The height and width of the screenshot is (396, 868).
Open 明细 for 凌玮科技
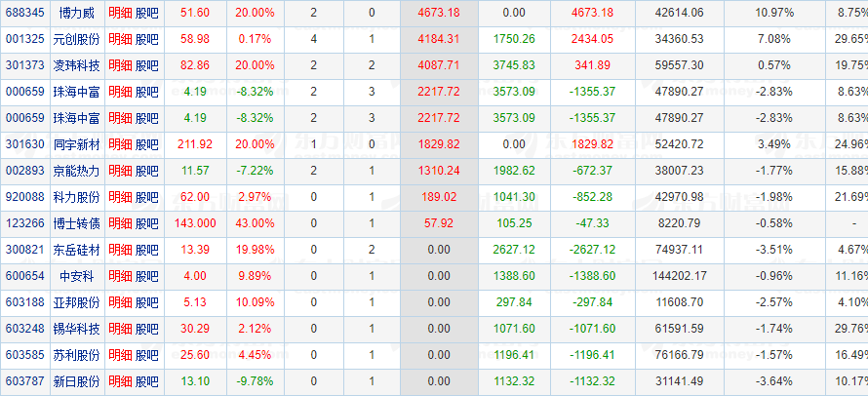tap(120, 65)
